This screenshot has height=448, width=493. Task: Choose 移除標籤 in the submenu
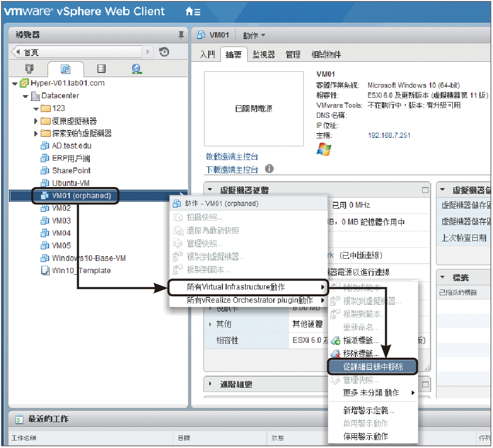[373, 353]
